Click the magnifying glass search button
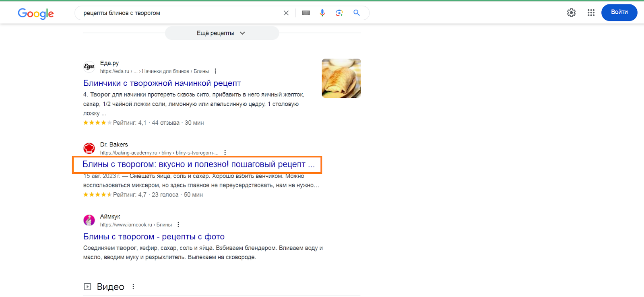The height and width of the screenshot is (297, 644). click(x=357, y=13)
